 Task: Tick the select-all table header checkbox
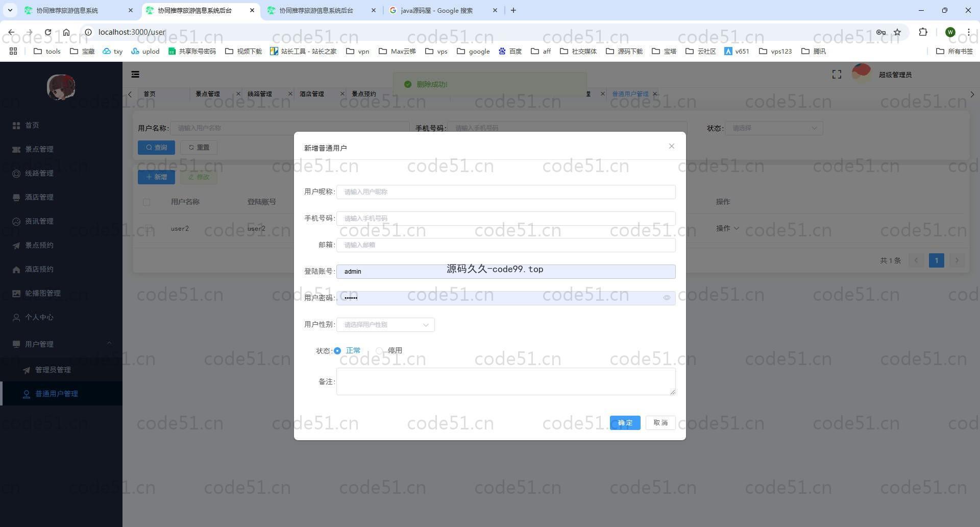click(x=146, y=202)
